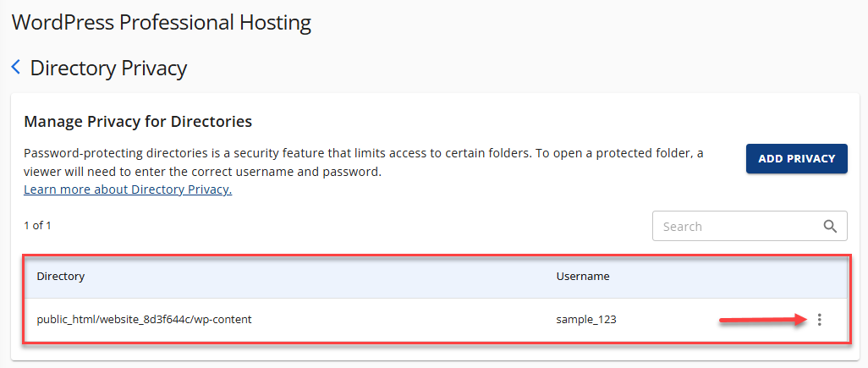The height and width of the screenshot is (368, 868).
Task: Click the Directory Privacy page heading
Action: (x=108, y=68)
